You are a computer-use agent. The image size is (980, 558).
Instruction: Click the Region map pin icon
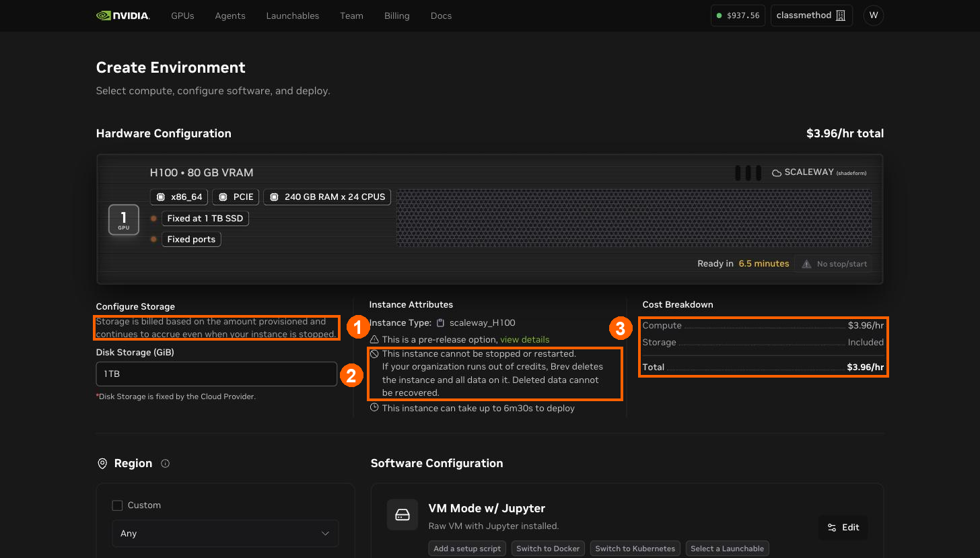102,464
